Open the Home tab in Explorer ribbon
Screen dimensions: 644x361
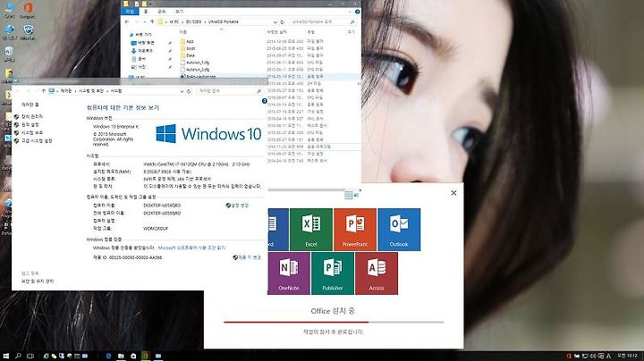[x=146, y=12]
